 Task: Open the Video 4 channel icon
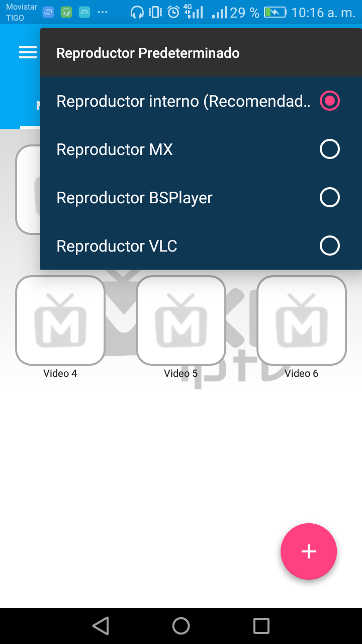60,320
